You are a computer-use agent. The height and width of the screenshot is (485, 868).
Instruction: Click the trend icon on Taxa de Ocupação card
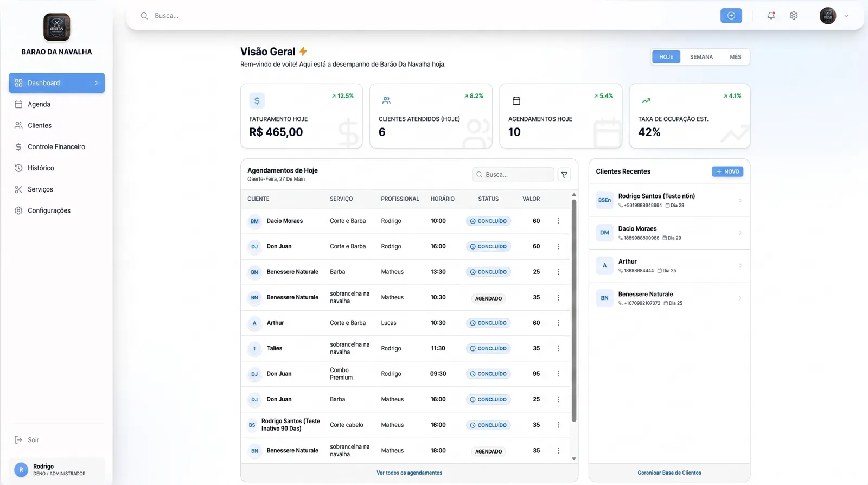click(646, 100)
